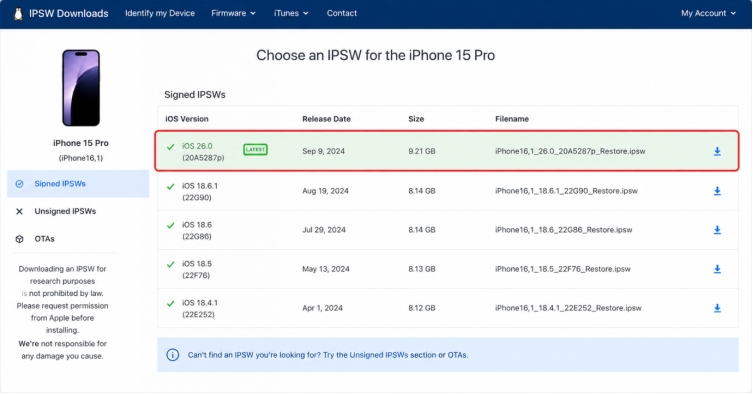Image resolution: width=753 pixels, height=394 pixels.
Task: Expand the My Account dropdown
Action: [x=708, y=13]
